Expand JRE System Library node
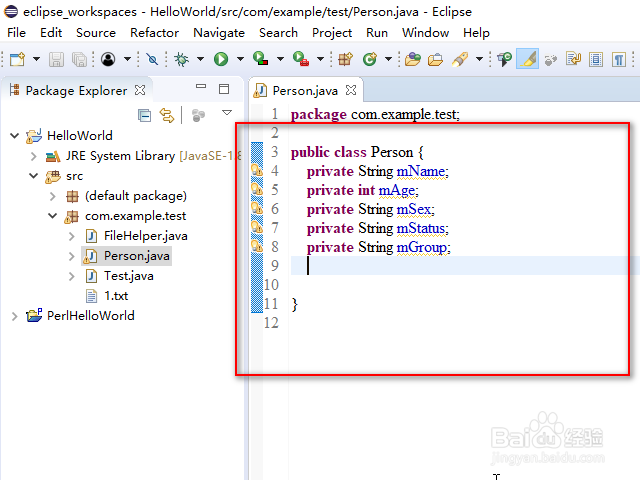The image size is (640, 480). pyautogui.click(x=34, y=156)
